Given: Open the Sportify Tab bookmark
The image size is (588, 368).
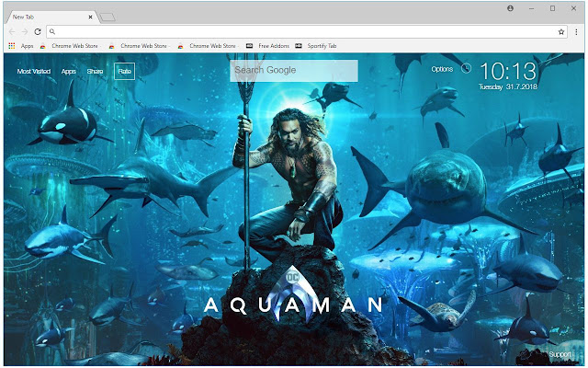Looking at the screenshot, I should point(316,46).
